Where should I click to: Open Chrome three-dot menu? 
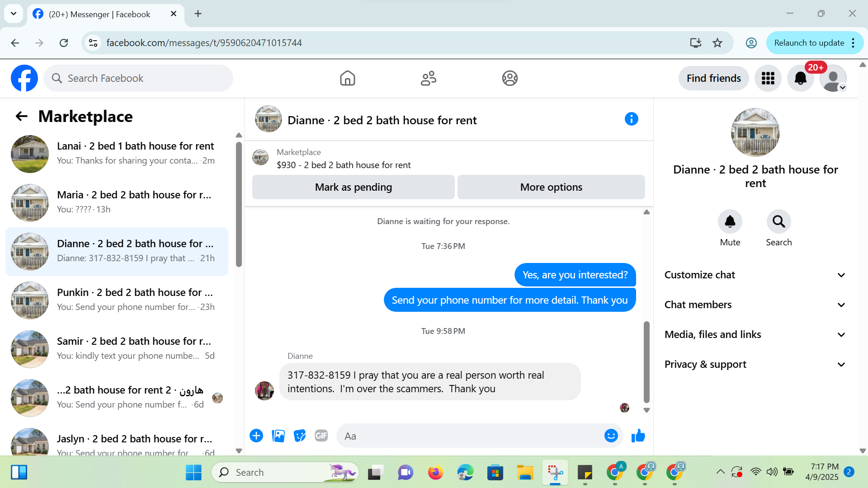click(x=853, y=43)
